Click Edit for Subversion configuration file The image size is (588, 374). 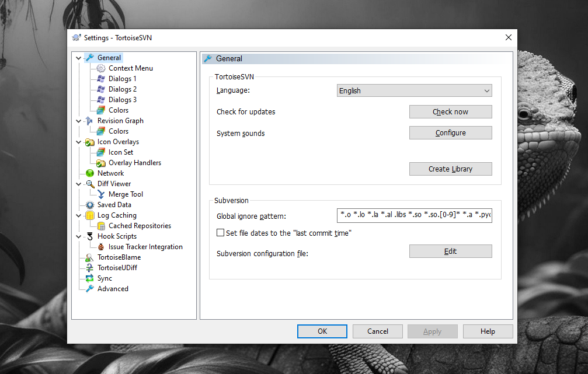pyautogui.click(x=450, y=251)
